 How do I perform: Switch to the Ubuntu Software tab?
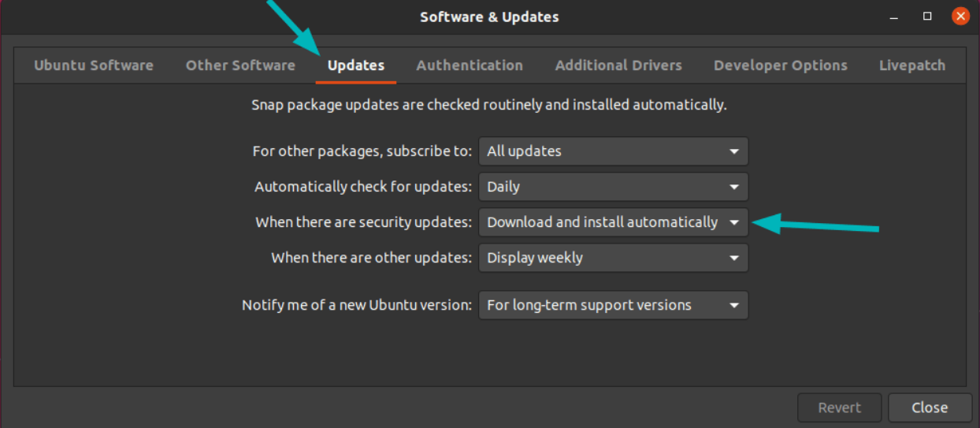(x=94, y=65)
